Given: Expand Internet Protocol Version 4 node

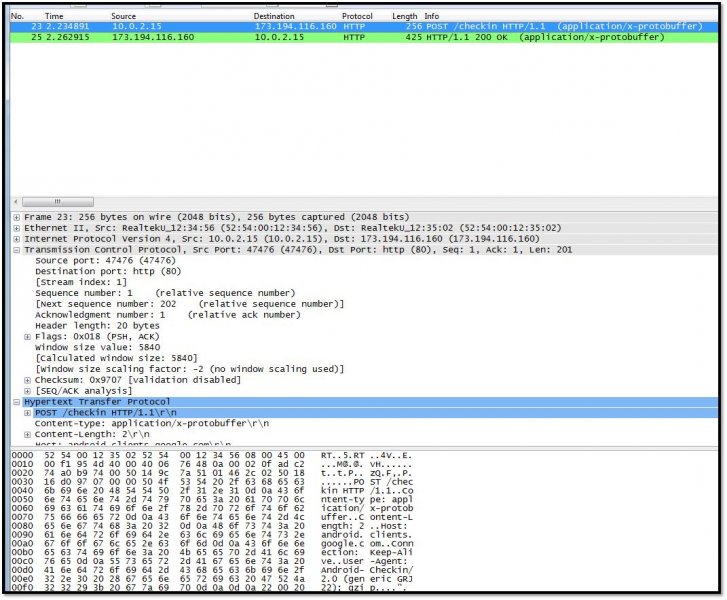Looking at the screenshot, I should click(17, 239).
